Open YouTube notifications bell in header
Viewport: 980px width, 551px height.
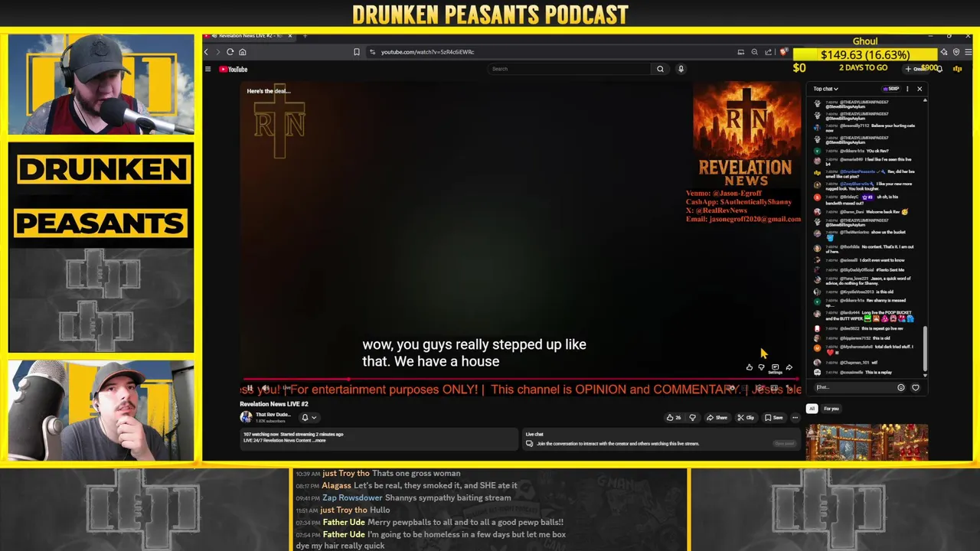pos(939,69)
